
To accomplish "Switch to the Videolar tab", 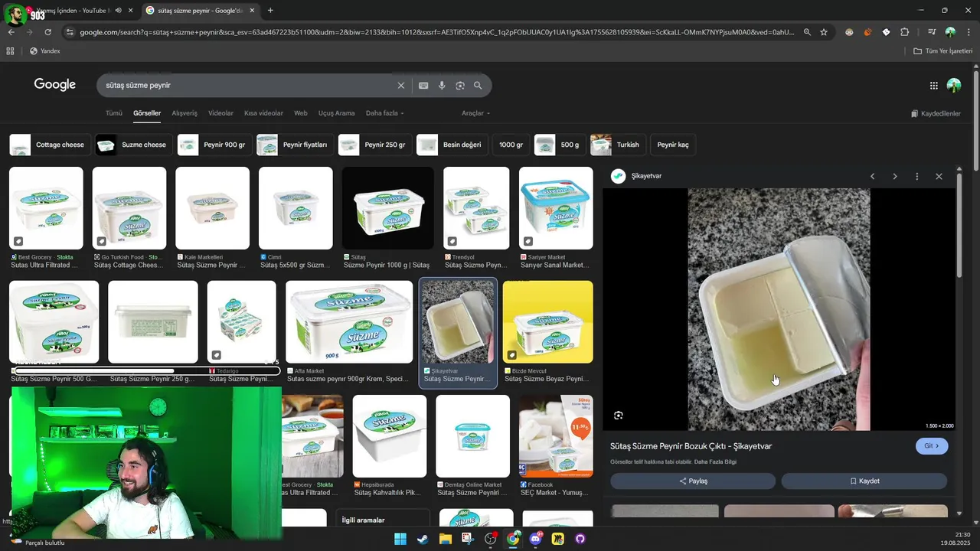I will 220,113.
